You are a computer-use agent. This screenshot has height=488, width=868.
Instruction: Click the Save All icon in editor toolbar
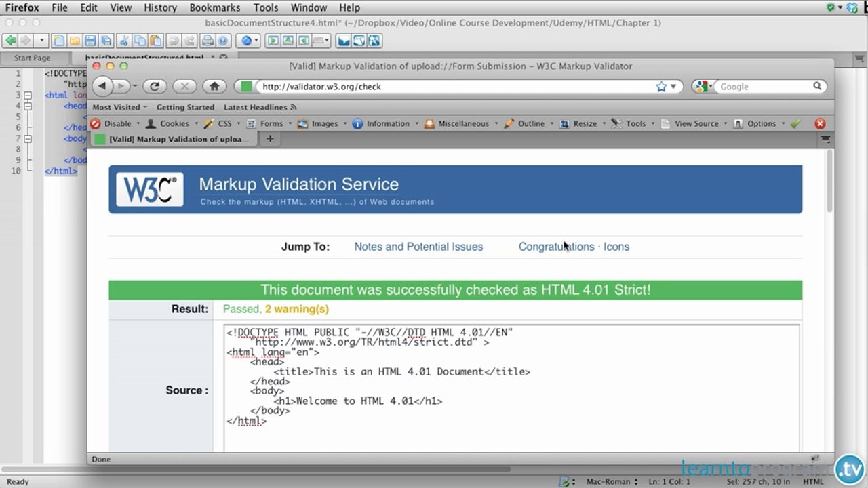(104, 41)
